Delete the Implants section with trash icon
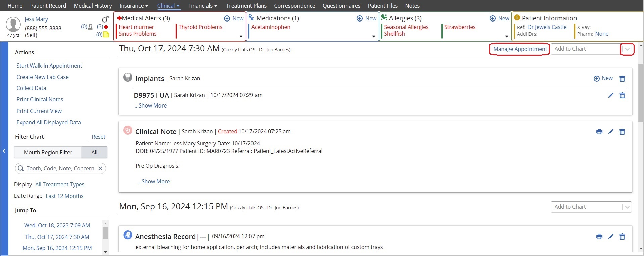Viewport: 644px width, 256px height. pos(622,79)
